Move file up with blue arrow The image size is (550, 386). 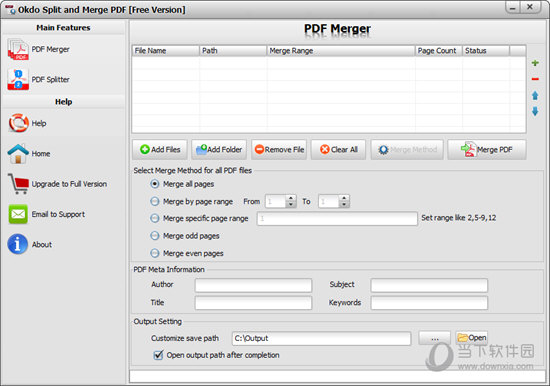pyautogui.click(x=535, y=95)
